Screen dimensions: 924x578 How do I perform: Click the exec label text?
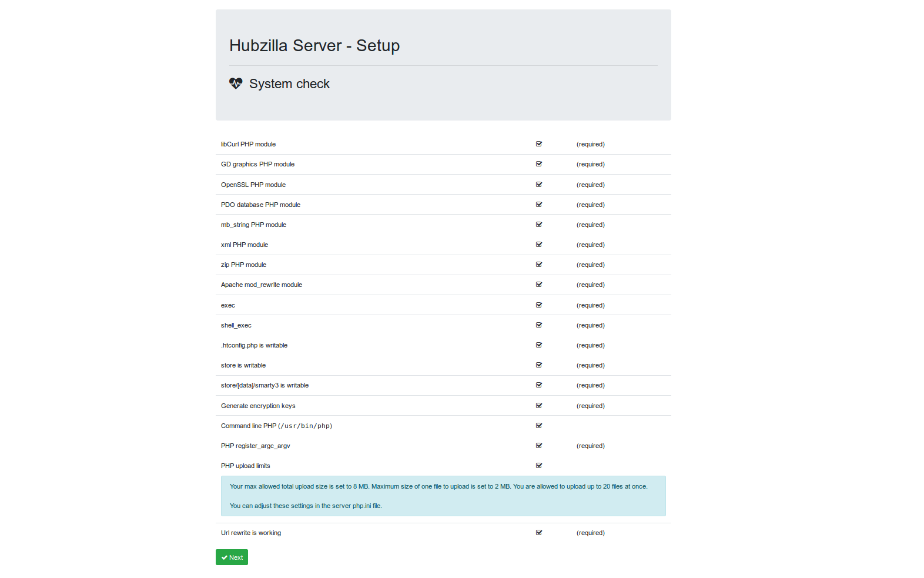228,305
